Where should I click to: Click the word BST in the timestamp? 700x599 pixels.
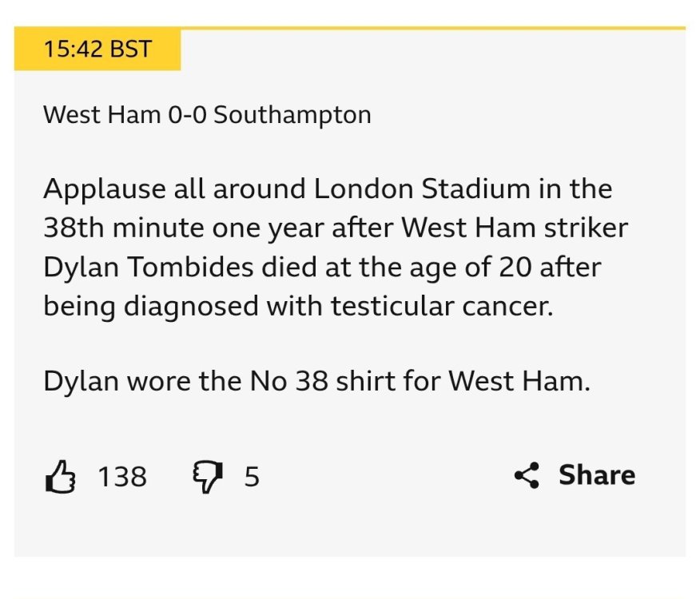tap(129, 50)
